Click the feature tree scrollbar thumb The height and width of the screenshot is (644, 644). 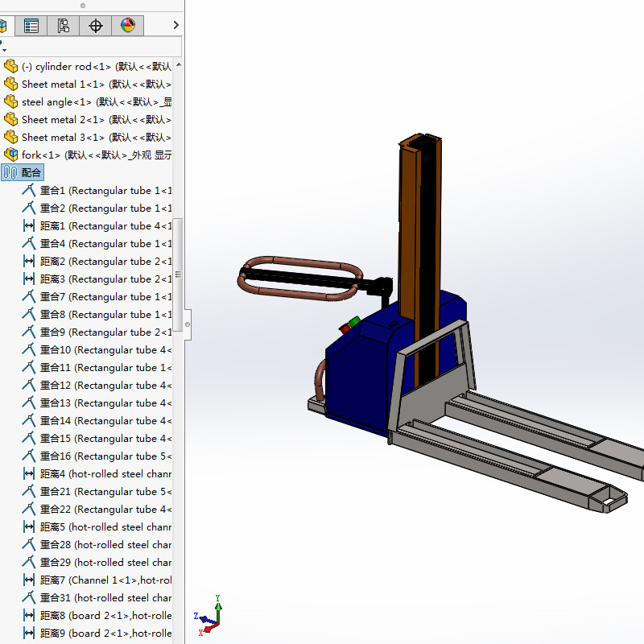coord(178,275)
